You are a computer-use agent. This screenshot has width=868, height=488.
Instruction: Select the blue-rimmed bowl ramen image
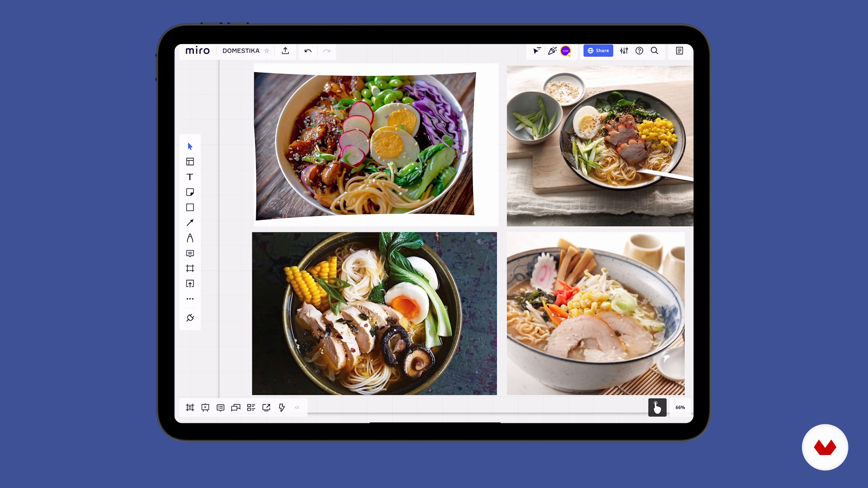(x=596, y=314)
